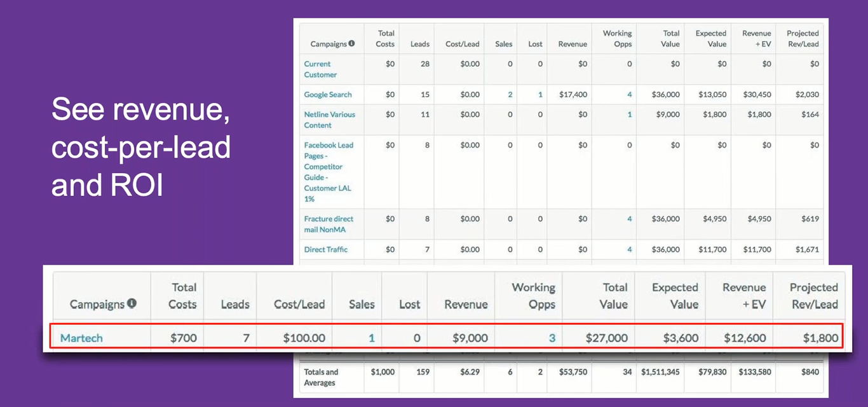Click the Martech sales count of 1
868x407 pixels.
[x=372, y=338]
